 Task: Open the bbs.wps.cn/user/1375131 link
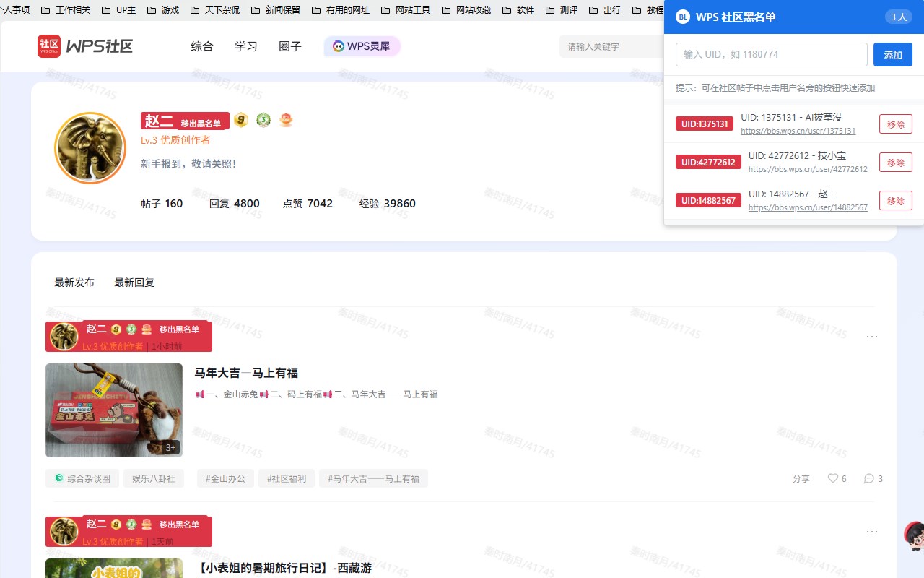pyautogui.click(x=798, y=131)
